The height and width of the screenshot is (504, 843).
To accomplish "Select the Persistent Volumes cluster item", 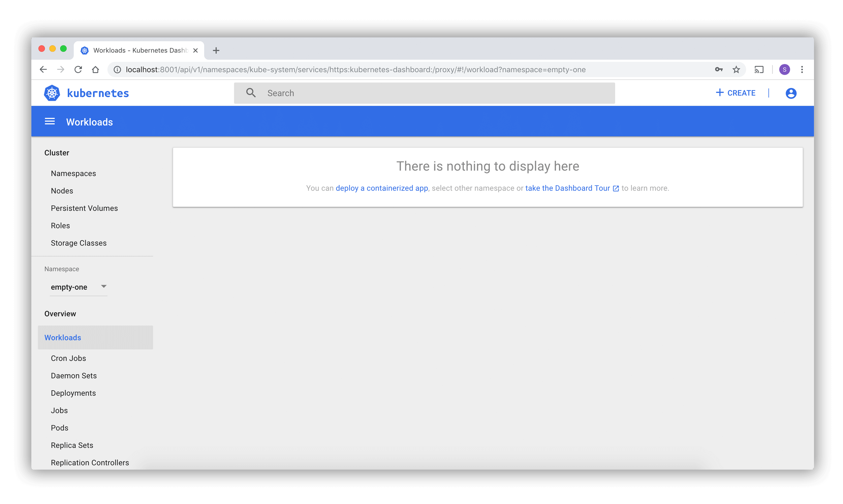I will [84, 208].
